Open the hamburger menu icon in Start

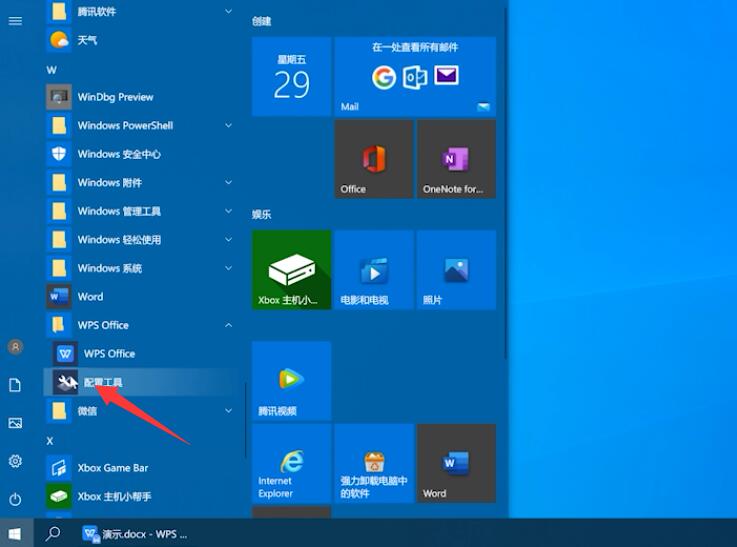pyautogui.click(x=15, y=21)
